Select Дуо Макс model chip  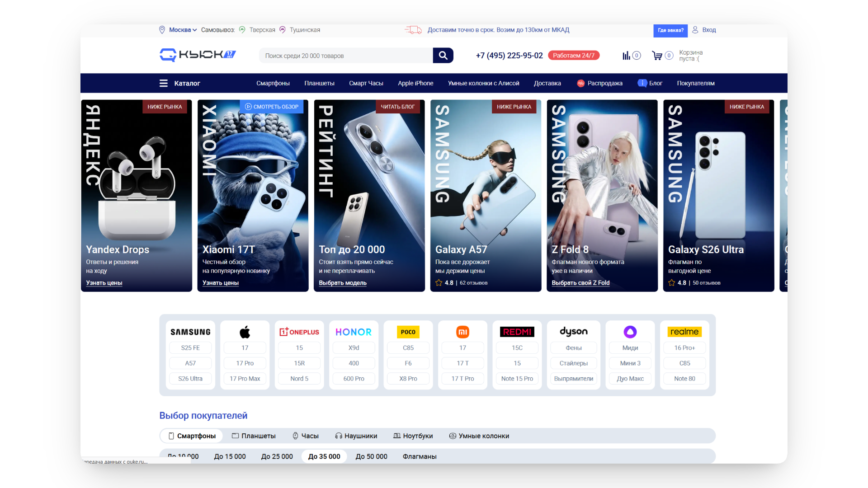630,379
